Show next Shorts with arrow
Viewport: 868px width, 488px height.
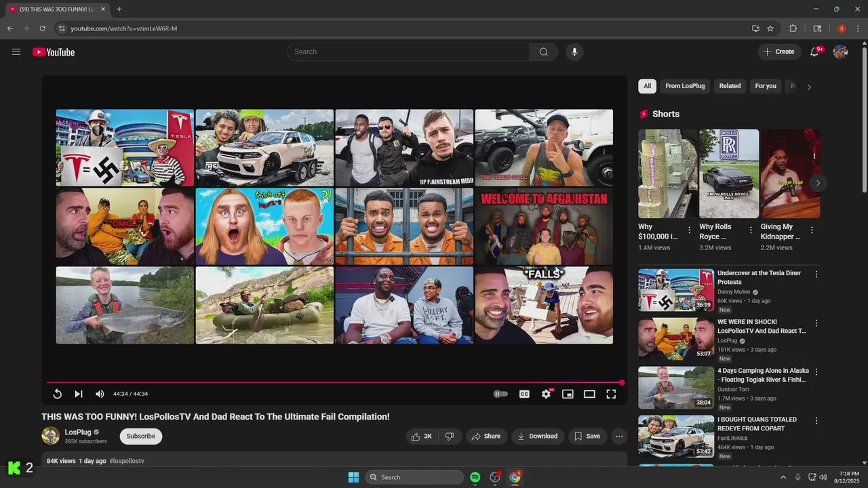pos(818,183)
